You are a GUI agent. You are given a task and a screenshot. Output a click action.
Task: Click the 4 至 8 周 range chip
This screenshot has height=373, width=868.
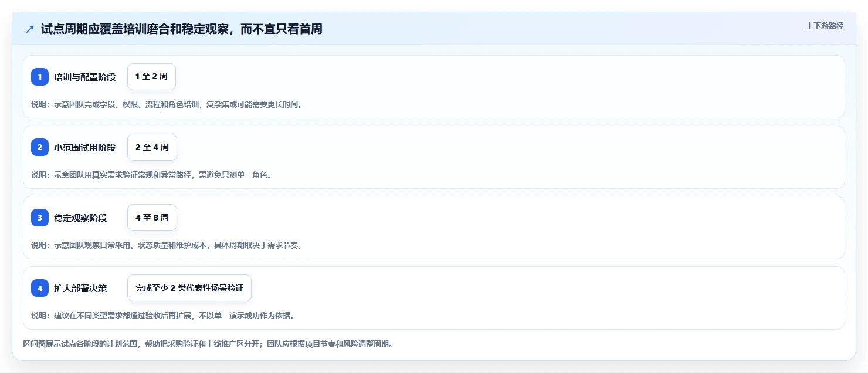click(152, 218)
